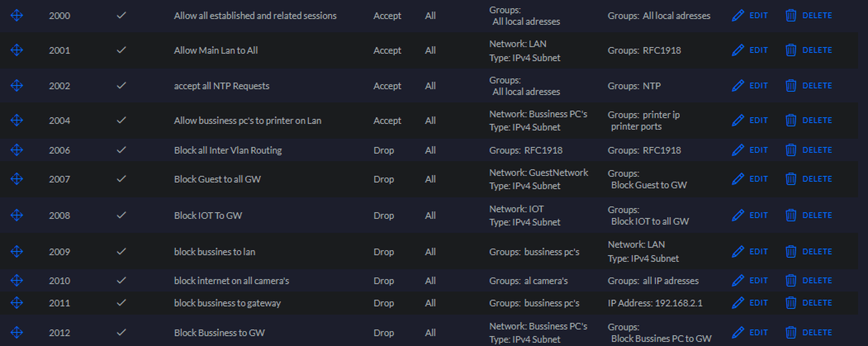Select the 'accept all NTP Requests' rule name

(221, 86)
